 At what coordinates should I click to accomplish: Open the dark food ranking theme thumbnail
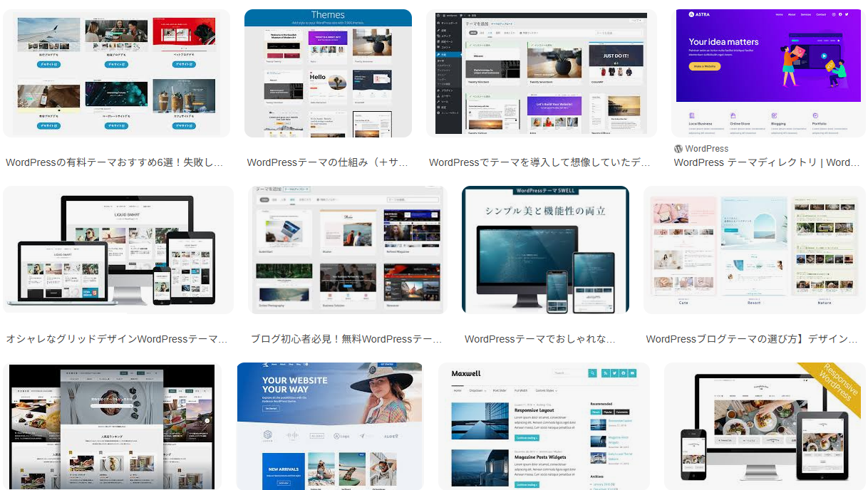point(112,426)
